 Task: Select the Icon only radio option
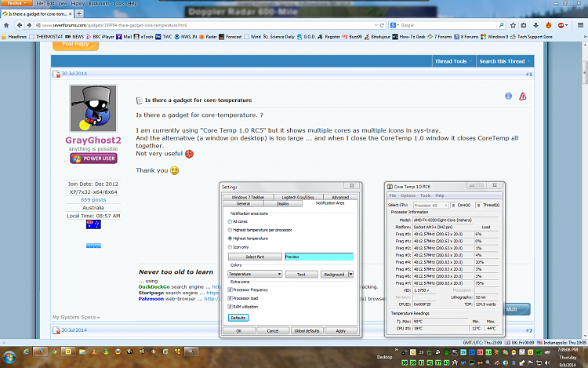[x=230, y=247]
